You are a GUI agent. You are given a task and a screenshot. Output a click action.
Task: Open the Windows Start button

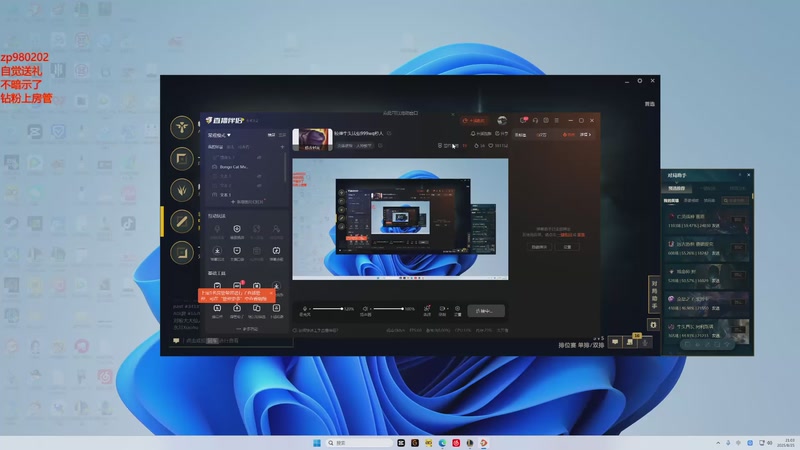(x=317, y=443)
